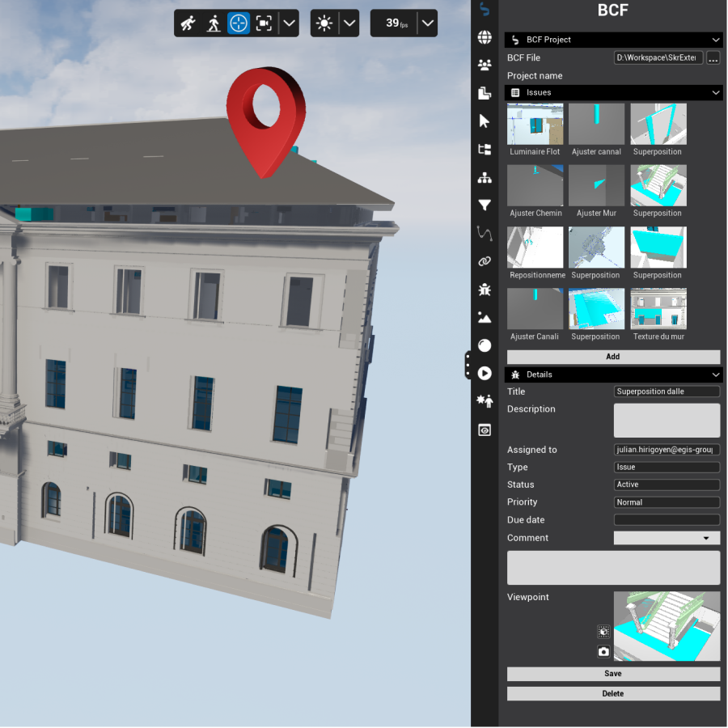The width and height of the screenshot is (728, 728).
Task: Click the camera focus frame icon
Action: [264, 23]
